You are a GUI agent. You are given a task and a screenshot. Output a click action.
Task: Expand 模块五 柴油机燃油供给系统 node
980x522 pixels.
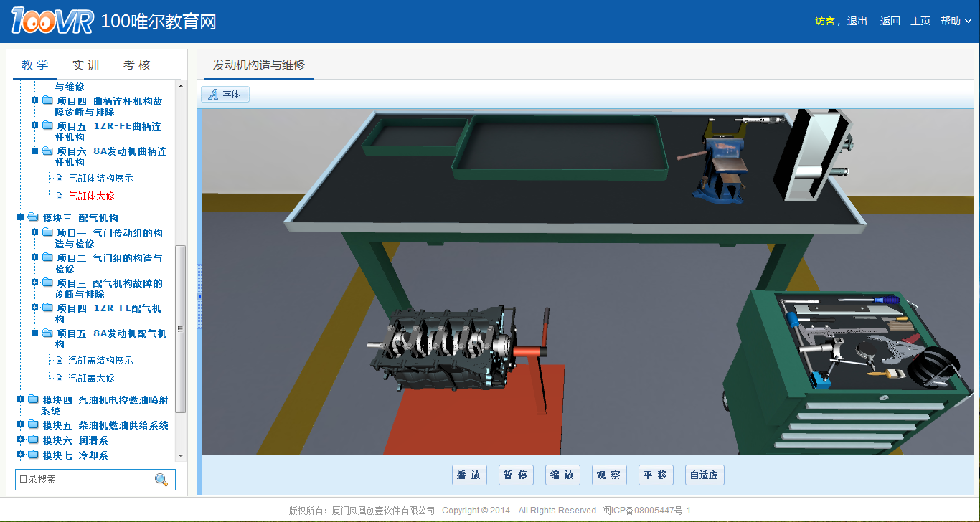click(x=21, y=424)
